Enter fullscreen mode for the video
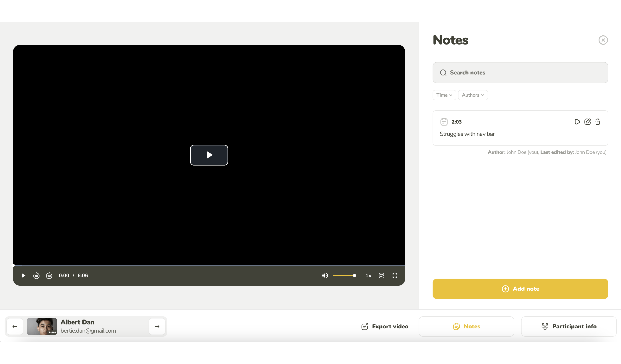 coord(395,276)
